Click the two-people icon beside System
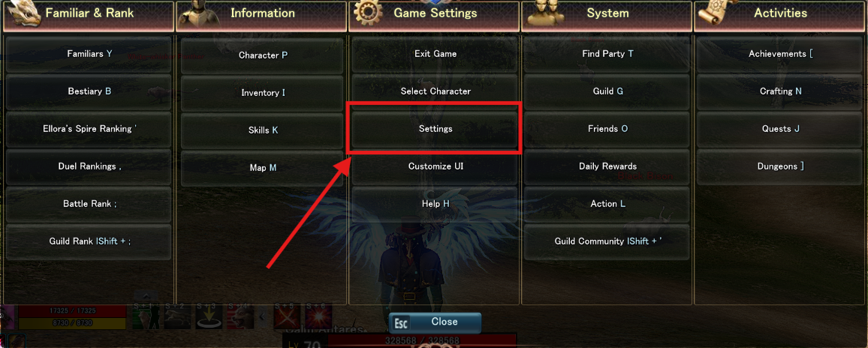Screen dimensions: 868x348 coord(545,13)
